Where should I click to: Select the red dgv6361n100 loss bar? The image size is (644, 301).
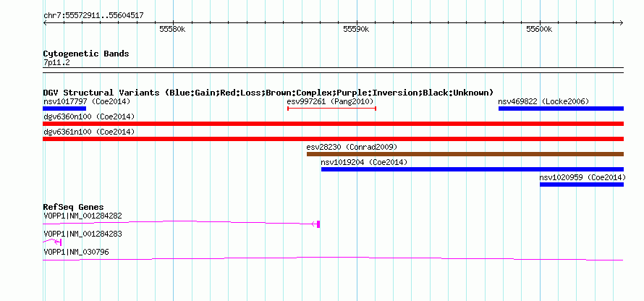pyautogui.click(x=333, y=139)
